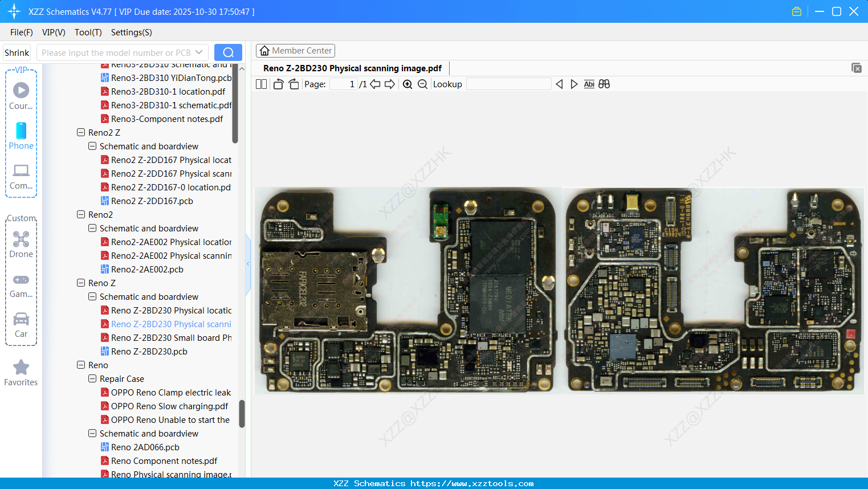Click the right PCB board scan image
868x489 pixels.
pos(714,291)
